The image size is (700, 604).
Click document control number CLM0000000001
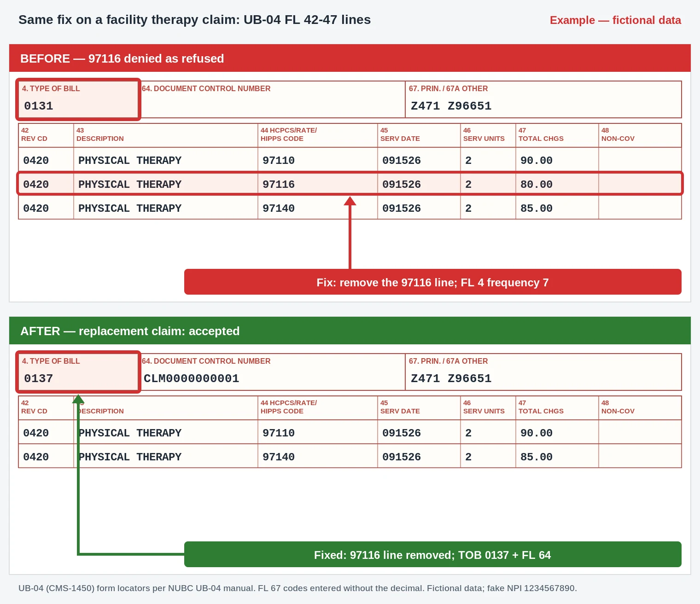192,379
